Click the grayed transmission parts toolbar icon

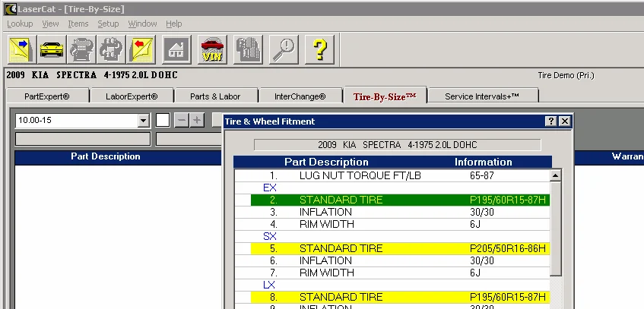111,49
